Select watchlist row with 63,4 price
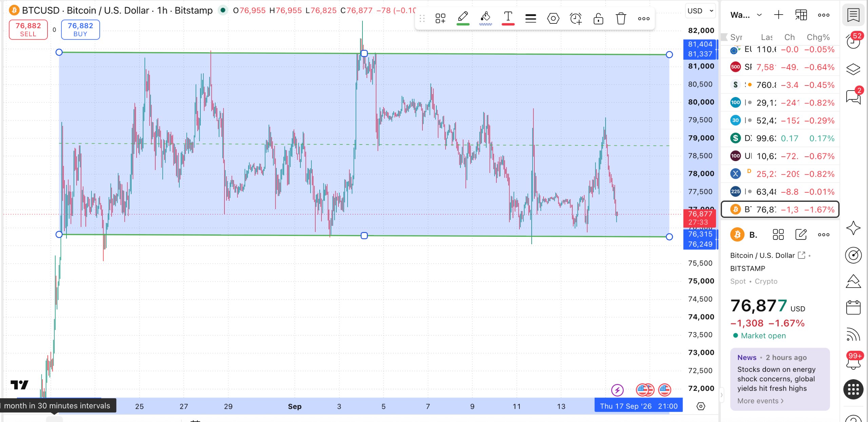868x422 pixels. coord(780,192)
